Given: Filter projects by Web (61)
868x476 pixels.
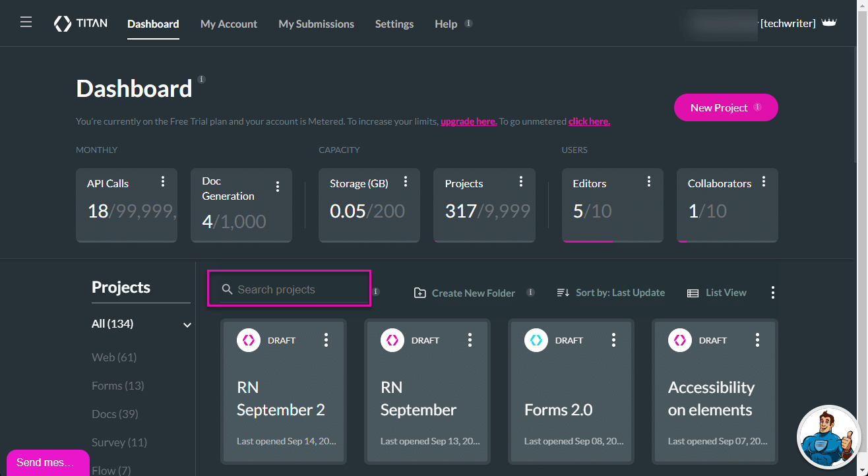Looking at the screenshot, I should pyautogui.click(x=114, y=357).
